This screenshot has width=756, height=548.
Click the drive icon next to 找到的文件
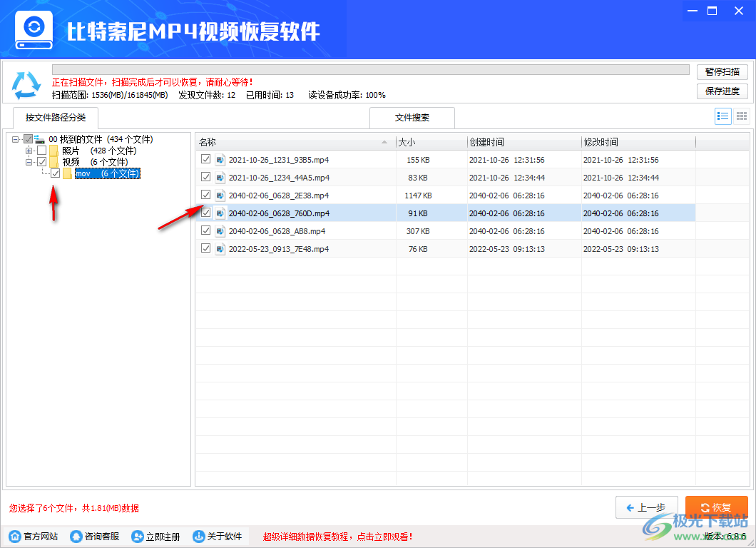39,139
